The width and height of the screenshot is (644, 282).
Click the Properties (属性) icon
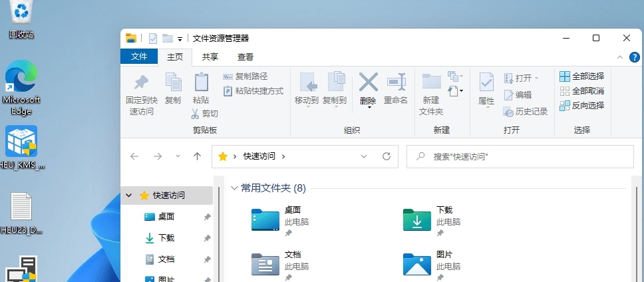pyautogui.click(x=487, y=82)
